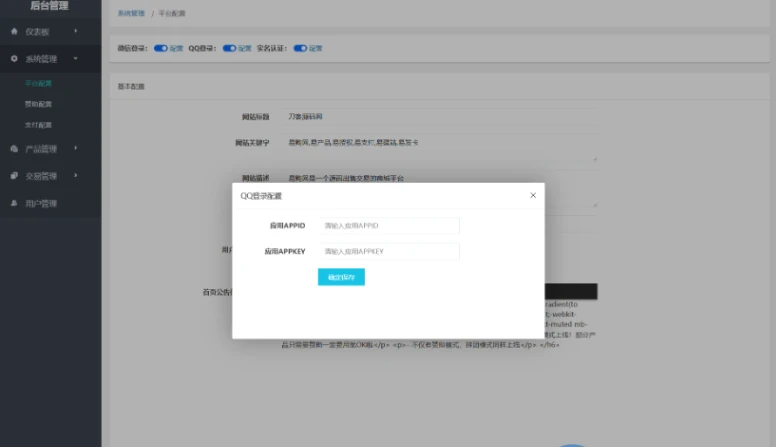Click the 网站关键字 label
776x447 pixels.
pyautogui.click(x=252, y=143)
